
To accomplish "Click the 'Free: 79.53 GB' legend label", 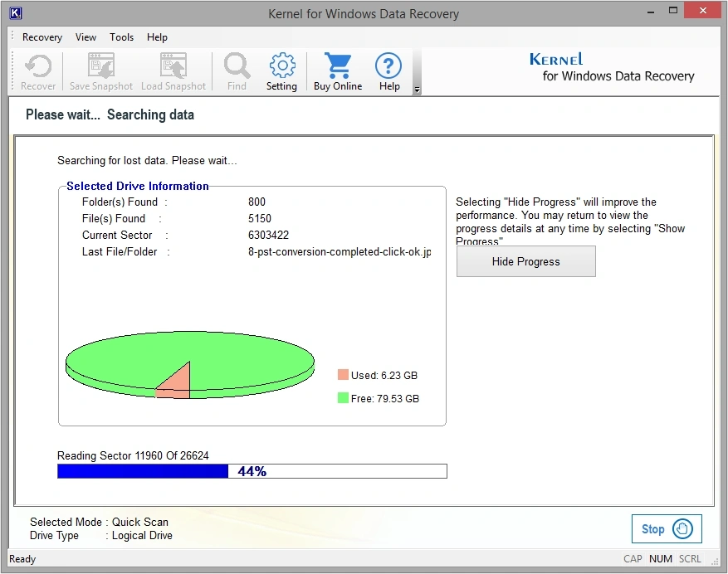I will 385,399.
